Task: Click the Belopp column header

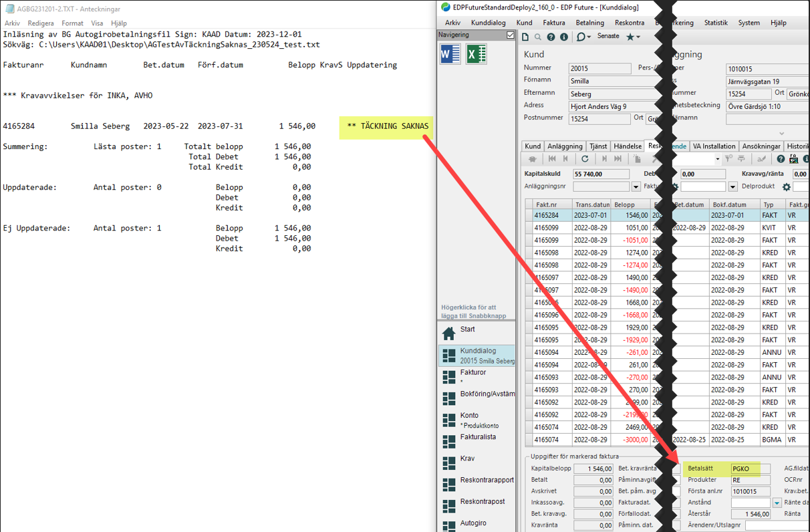Action: pyautogui.click(x=631, y=204)
